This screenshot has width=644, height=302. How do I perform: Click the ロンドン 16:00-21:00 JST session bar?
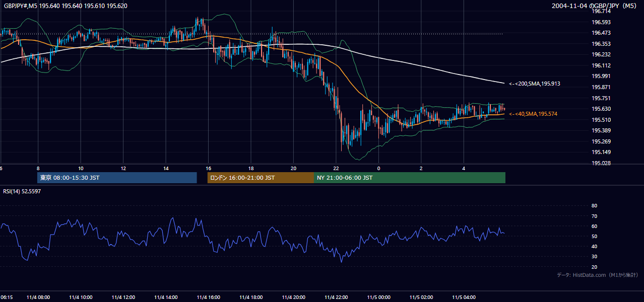point(261,178)
